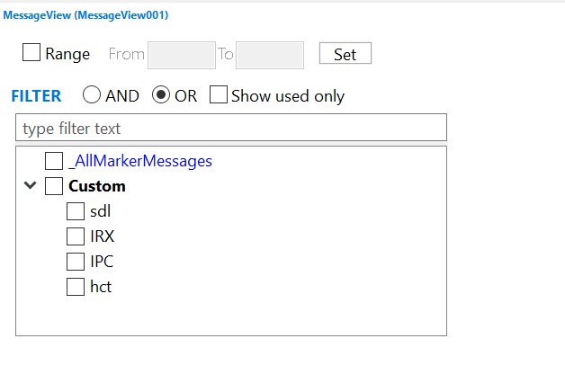Select the _AllMarkerMessages tree label
The width and height of the screenshot is (565, 392).
[x=140, y=161]
